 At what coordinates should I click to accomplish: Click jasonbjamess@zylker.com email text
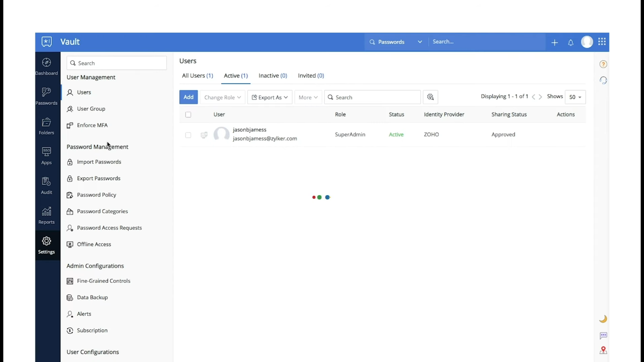point(265,139)
